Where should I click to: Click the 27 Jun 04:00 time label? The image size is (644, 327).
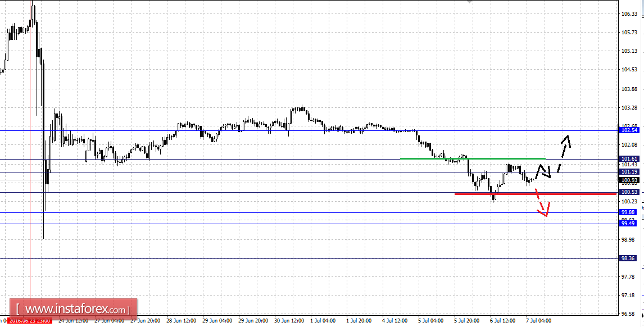coord(110,320)
